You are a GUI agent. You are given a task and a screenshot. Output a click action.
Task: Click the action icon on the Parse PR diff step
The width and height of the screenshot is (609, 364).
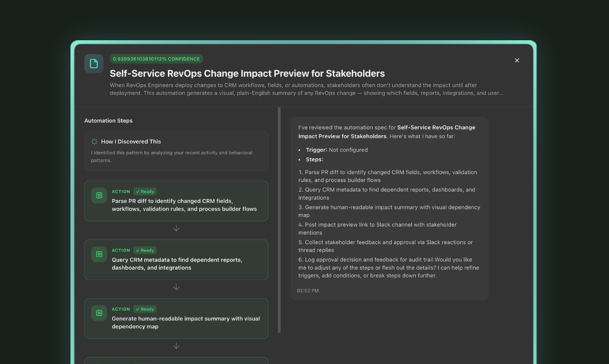(x=99, y=195)
